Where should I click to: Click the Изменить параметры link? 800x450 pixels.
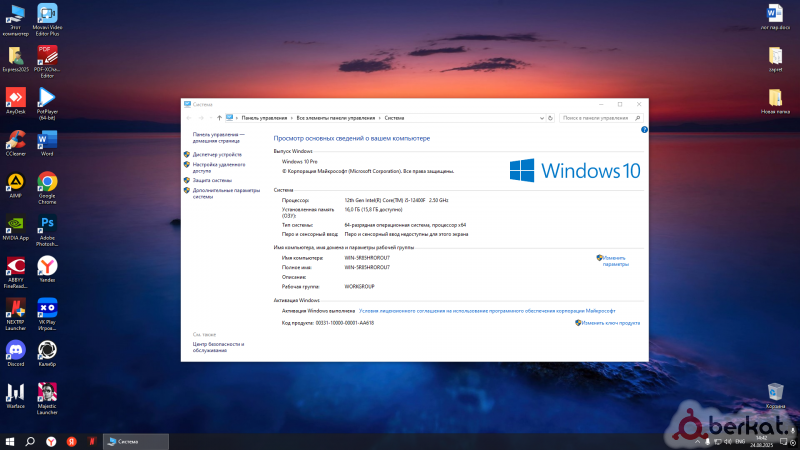(x=615, y=261)
